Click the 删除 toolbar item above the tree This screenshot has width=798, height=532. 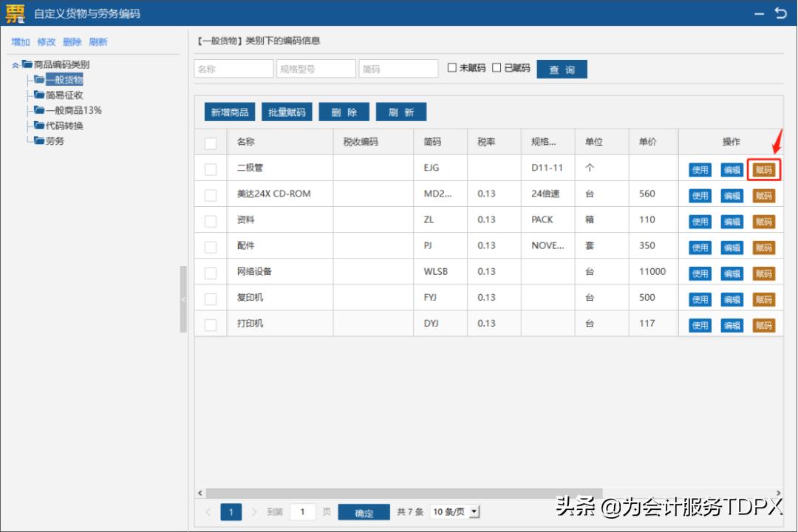point(72,42)
